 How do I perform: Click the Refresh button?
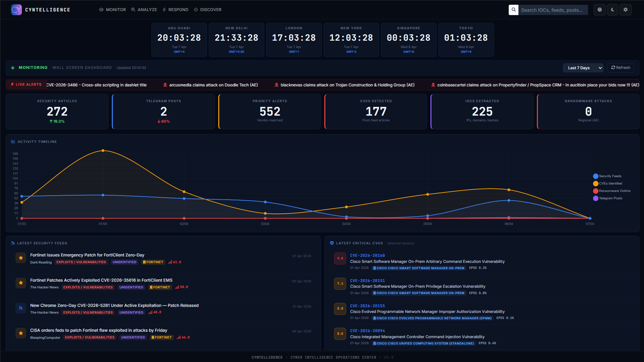[x=620, y=68]
